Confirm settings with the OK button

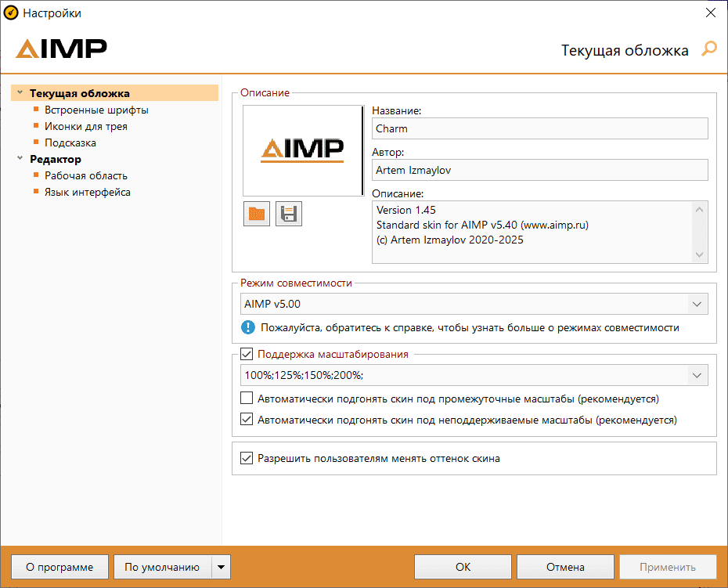[463, 567]
